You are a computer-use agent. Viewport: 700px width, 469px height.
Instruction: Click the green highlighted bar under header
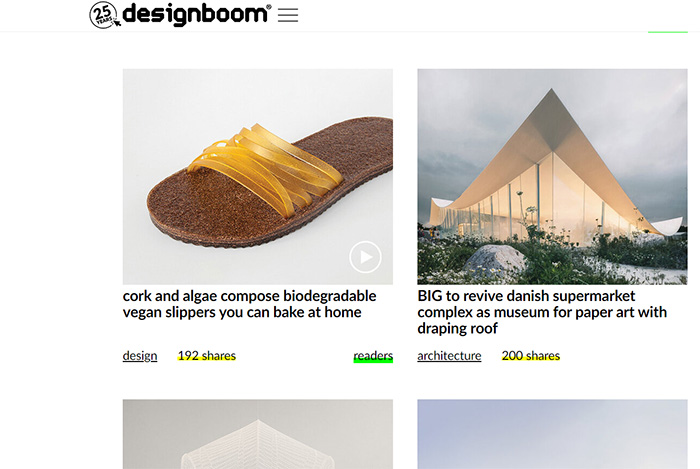point(667,32)
